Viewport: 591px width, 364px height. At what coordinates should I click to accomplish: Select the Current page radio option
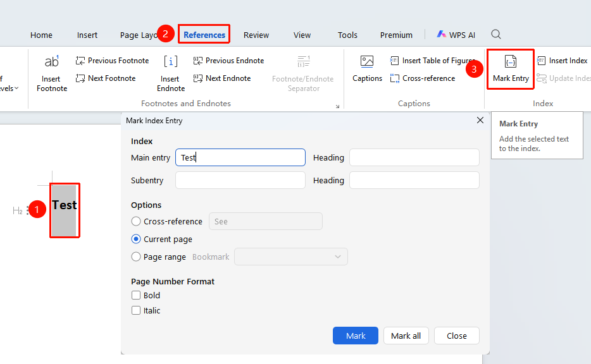click(x=136, y=239)
